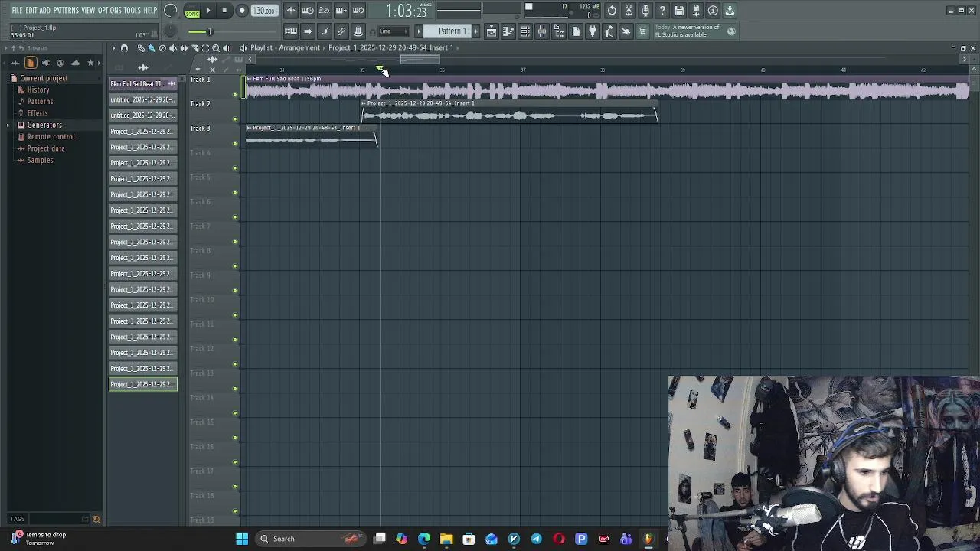Click the main pitch knob
Viewport: 980px width, 551px height.
click(x=170, y=31)
